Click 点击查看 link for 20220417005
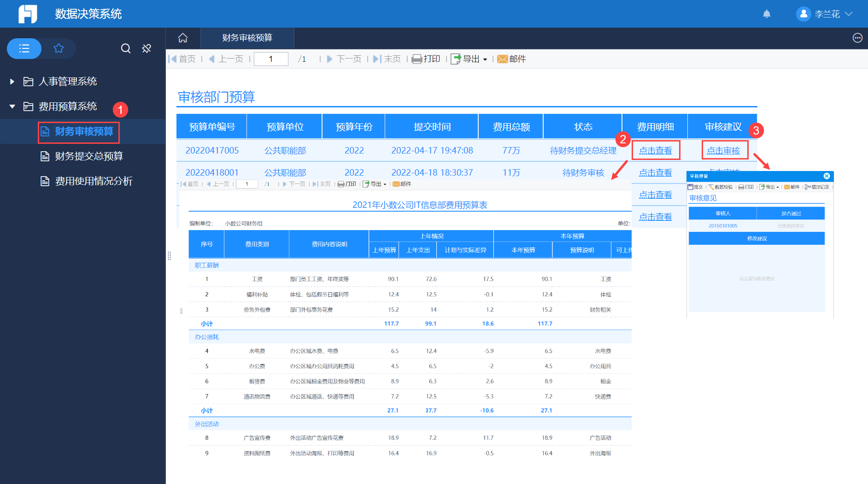Image resolution: width=868 pixels, height=484 pixels. click(655, 151)
